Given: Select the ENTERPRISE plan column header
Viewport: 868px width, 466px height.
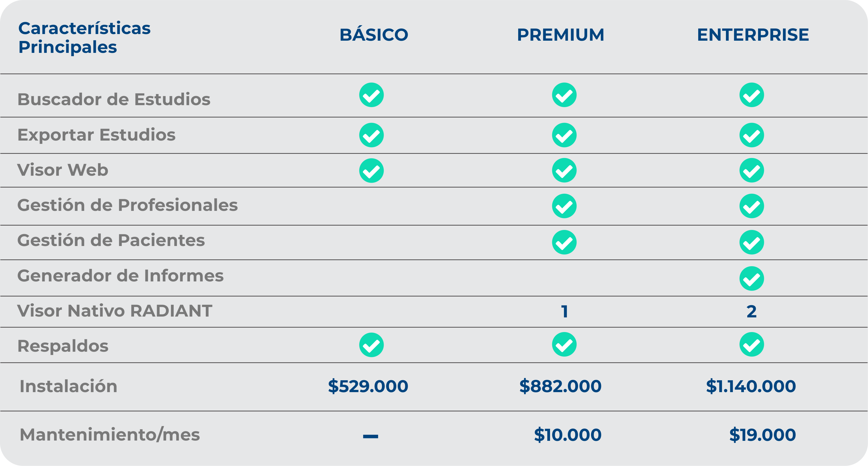Looking at the screenshot, I should 753,35.
